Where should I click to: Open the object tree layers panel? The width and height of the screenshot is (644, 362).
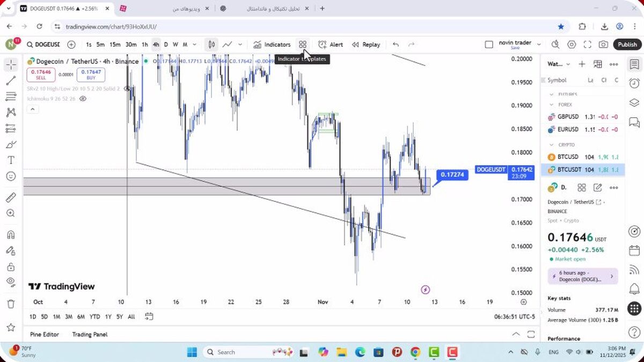coord(634,103)
